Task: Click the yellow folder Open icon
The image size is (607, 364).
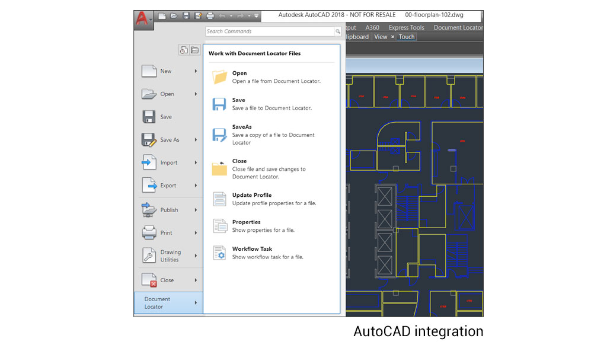Action: pos(219,77)
